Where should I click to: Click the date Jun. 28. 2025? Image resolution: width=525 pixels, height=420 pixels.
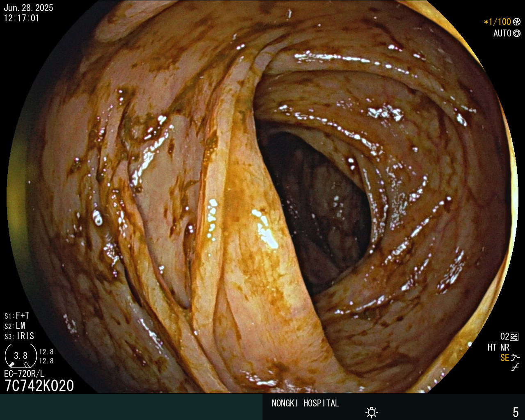pyautogui.click(x=28, y=8)
